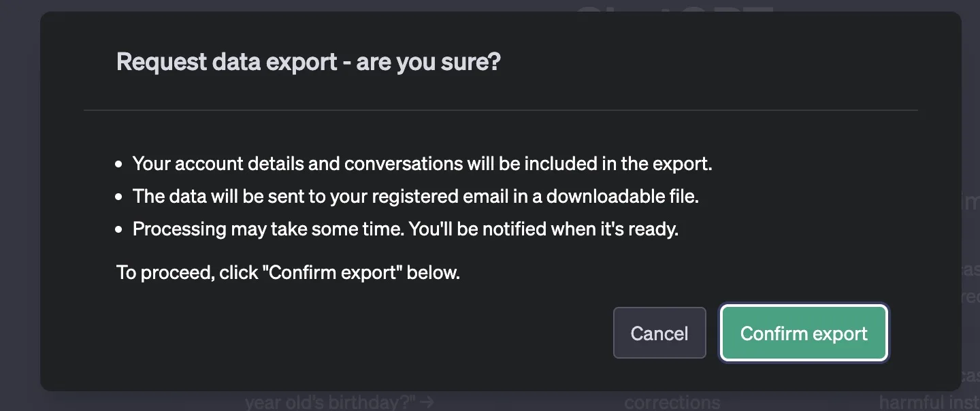Screen dimensions: 980x411
Task: Click the "To proceed" instruction line
Action: 288,273
